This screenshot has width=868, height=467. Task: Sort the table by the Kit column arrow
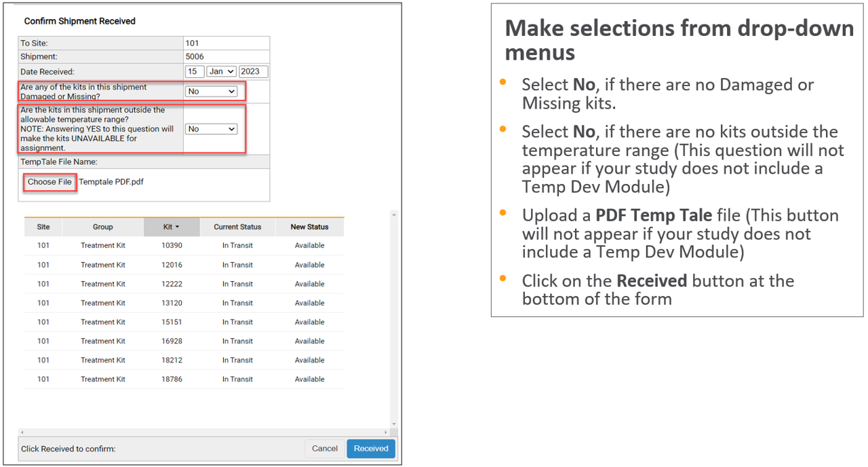point(177,227)
